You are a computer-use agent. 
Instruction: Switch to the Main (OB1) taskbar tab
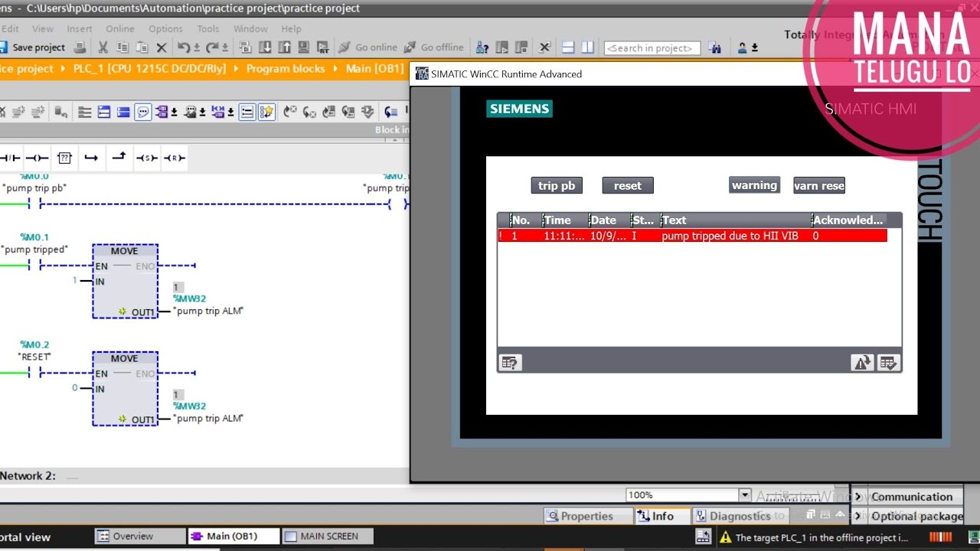point(234,536)
